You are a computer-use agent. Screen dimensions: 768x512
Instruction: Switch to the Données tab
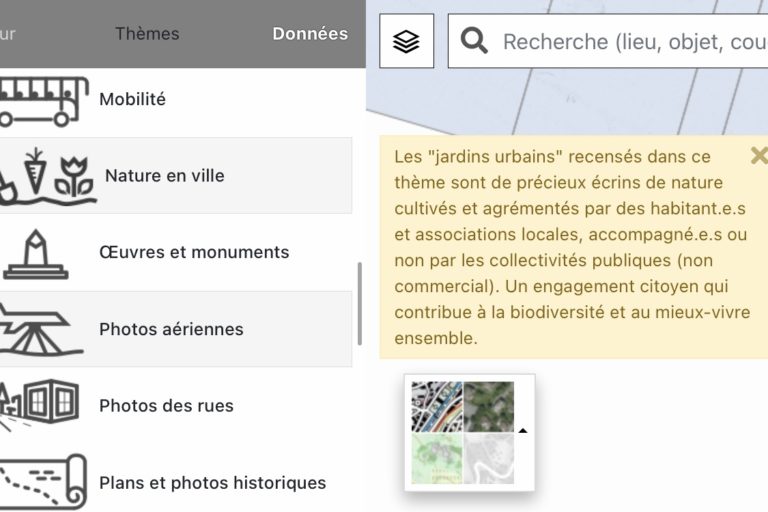click(x=310, y=34)
